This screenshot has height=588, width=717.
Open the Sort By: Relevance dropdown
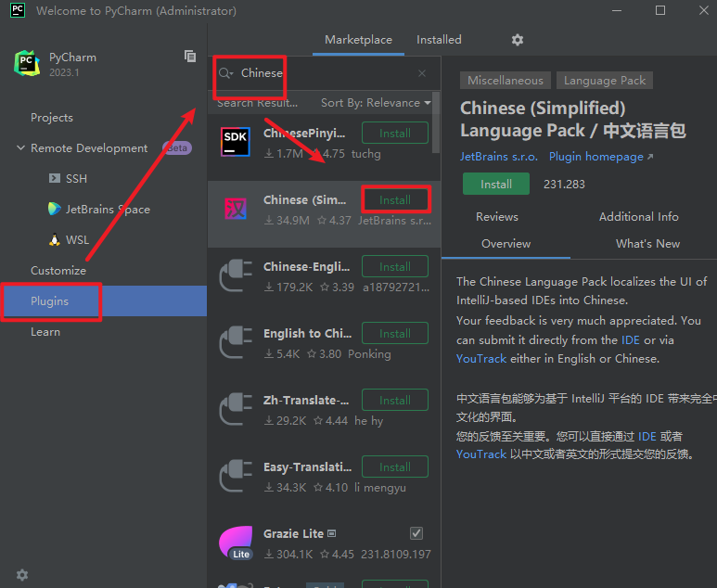tap(376, 103)
